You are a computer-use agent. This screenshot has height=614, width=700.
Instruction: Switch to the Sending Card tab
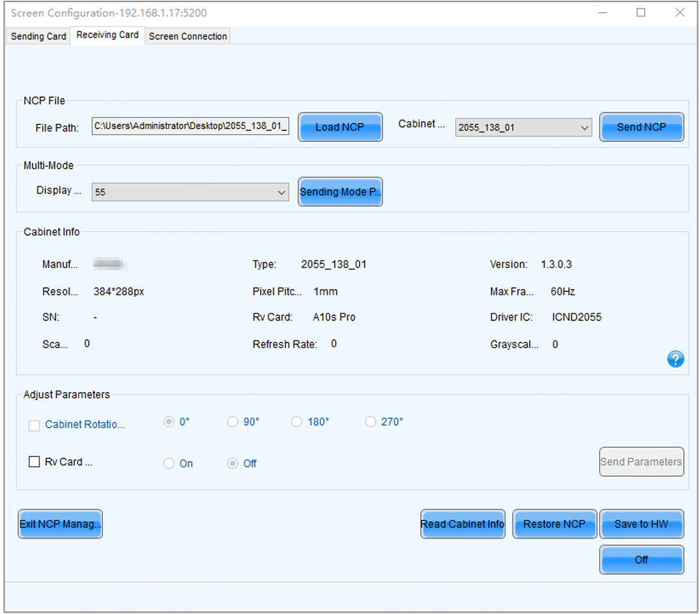point(38,36)
